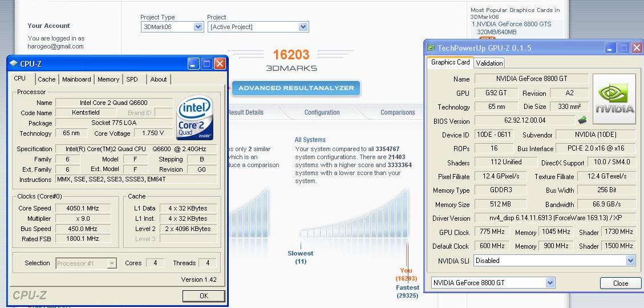Click the Bandwidth value 66.9 GB/s
Viewport: 644px width, 308px height.
click(x=606, y=204)
